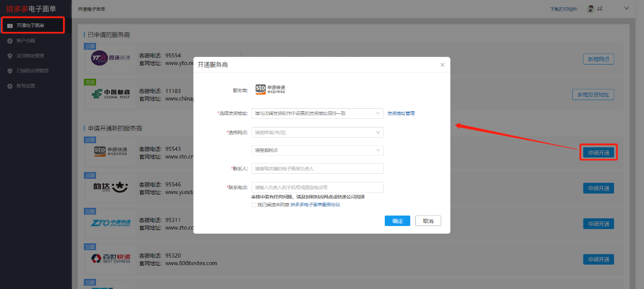Expand the user account menu arrow

coord(626,8)
